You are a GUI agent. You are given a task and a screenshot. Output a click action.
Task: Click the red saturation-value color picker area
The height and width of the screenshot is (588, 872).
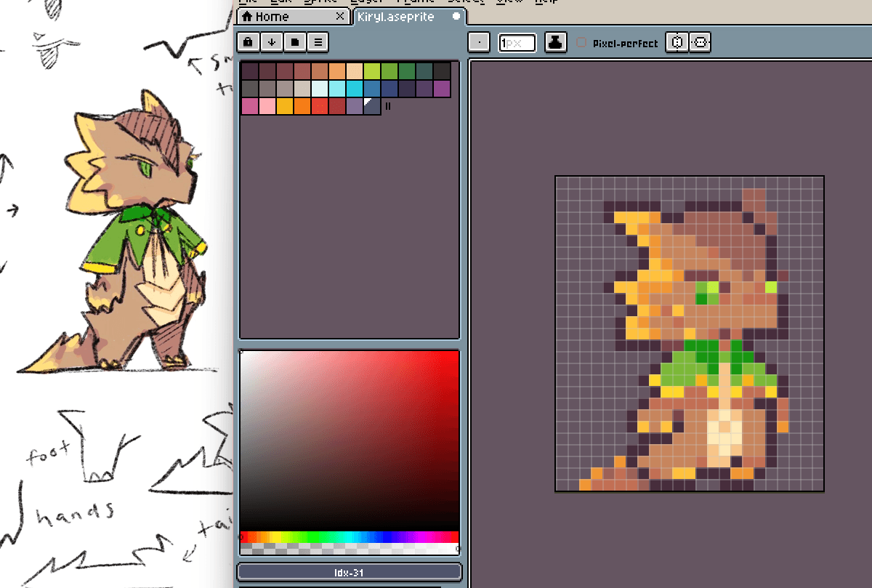click(x=350, y=440)
